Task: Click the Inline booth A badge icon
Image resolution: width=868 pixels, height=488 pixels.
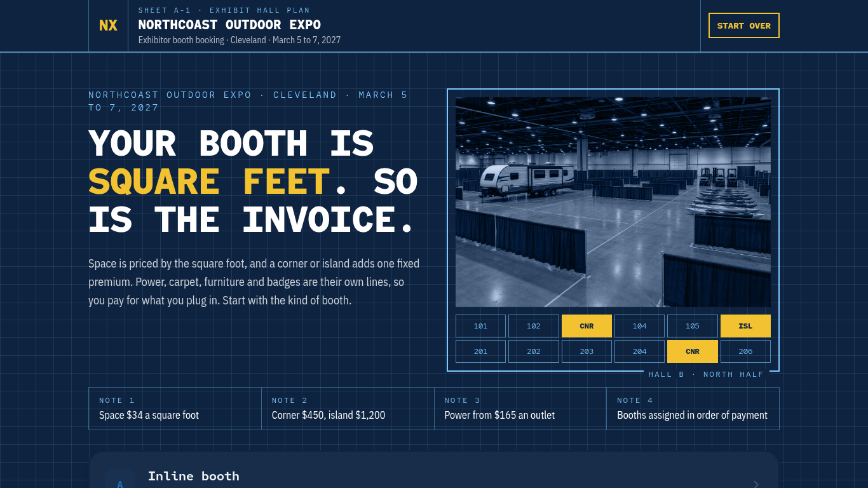Action: point(119,478)
